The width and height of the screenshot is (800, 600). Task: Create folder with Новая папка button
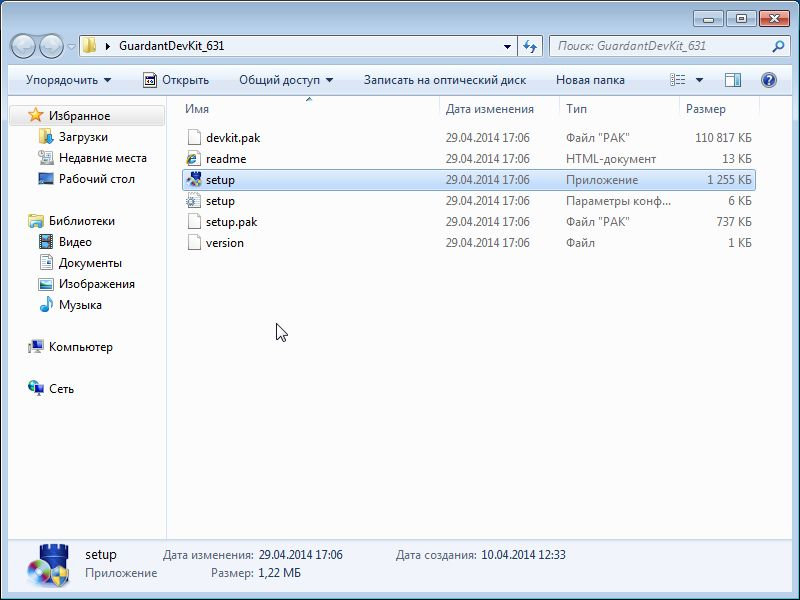pyautogui.click(x=590, y=80)
